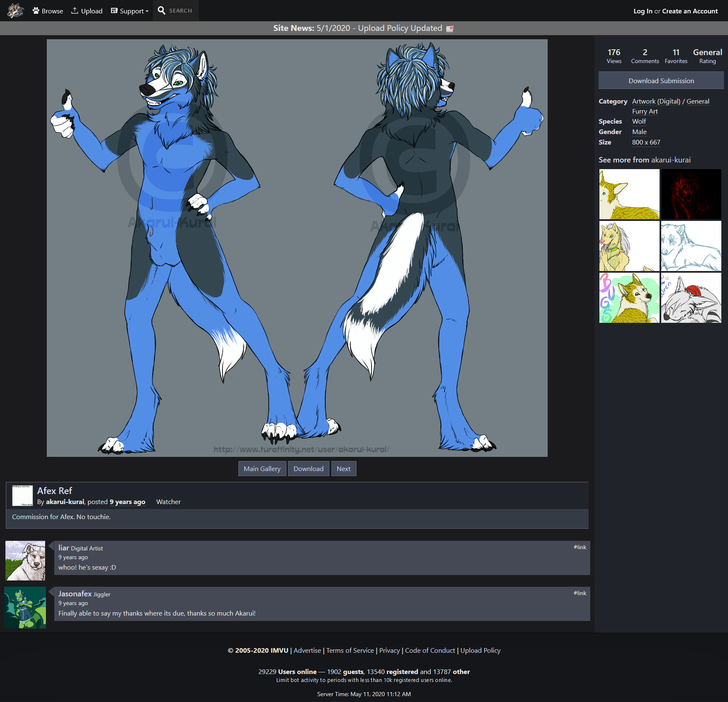Open the red-on-black thumbnail

pyautogui.click(x=691, y=194)
